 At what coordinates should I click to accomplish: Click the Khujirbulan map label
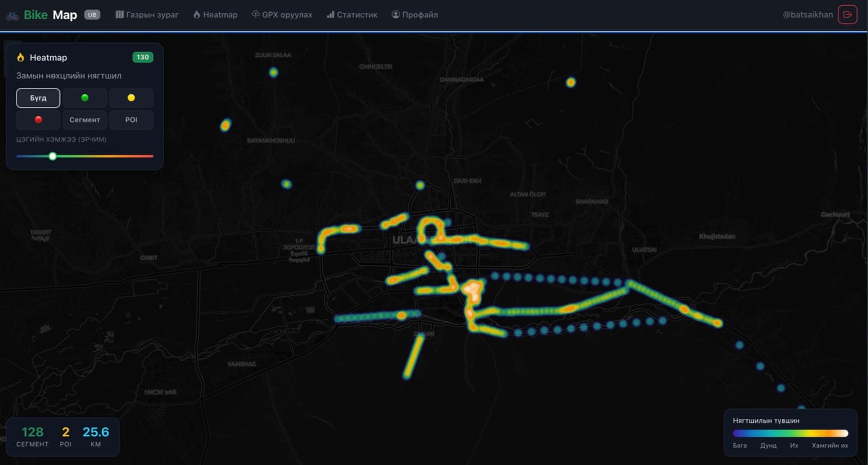(x=717, y=236)
